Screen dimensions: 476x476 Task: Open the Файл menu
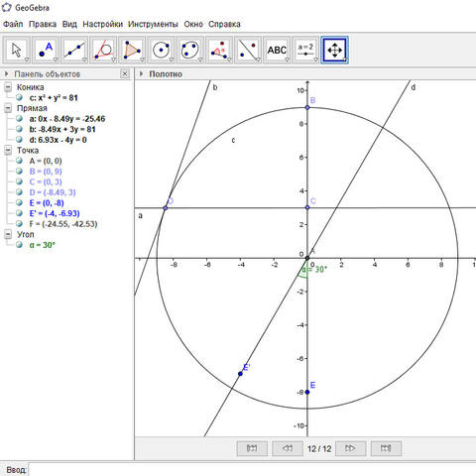[x=13, y=24]
